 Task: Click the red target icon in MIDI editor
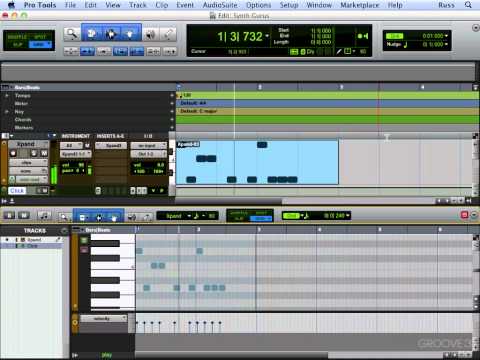[x=465, y=215]
